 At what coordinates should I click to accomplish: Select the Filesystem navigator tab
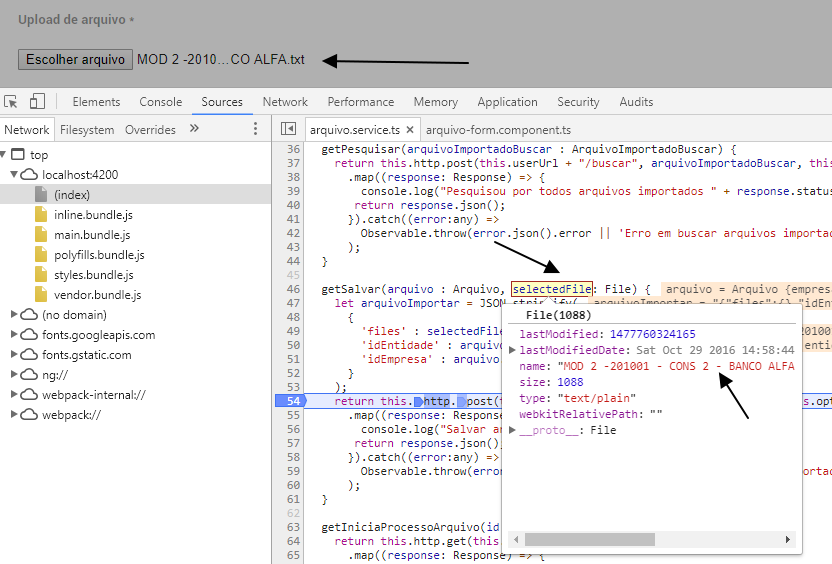tap(87, 129)
